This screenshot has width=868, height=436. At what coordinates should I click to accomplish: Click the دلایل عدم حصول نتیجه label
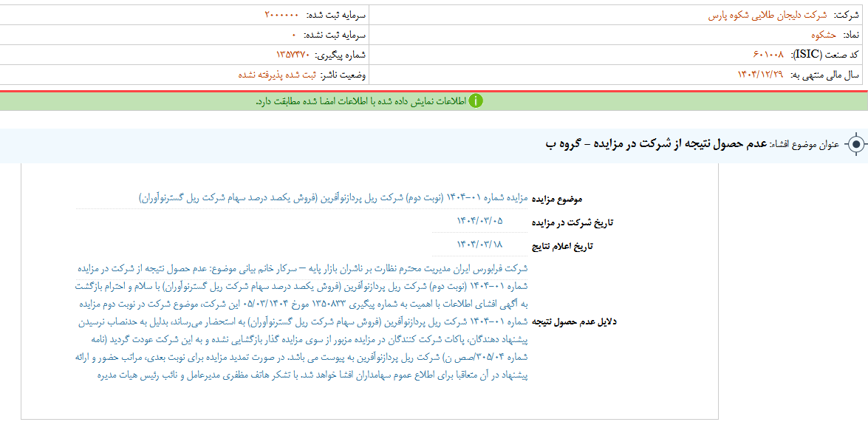tap(574, 322)
